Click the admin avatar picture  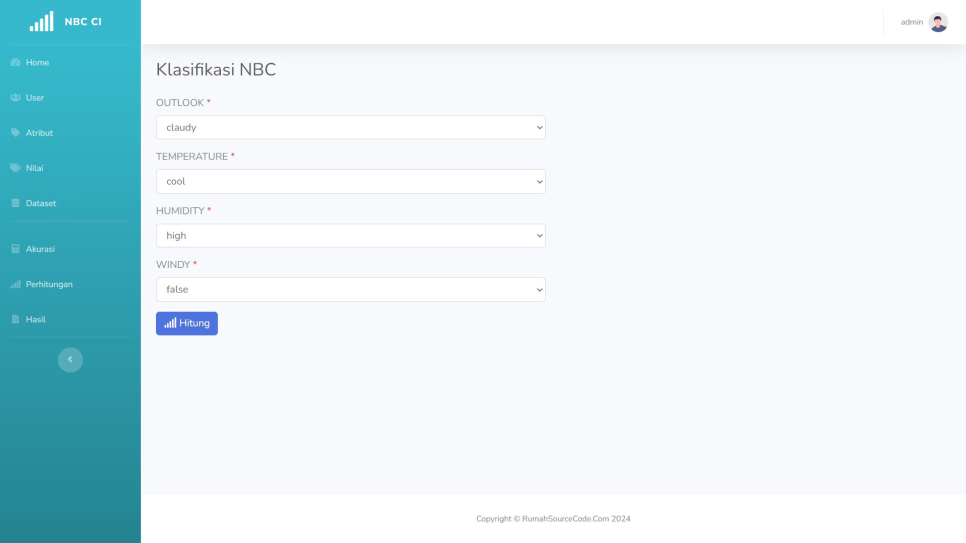pyautogui.click(x=938, y=22)
